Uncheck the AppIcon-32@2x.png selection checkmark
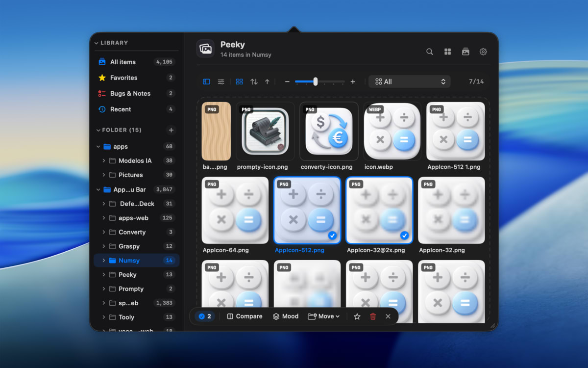The image size is (588, 368). click(x=404, y=236)
